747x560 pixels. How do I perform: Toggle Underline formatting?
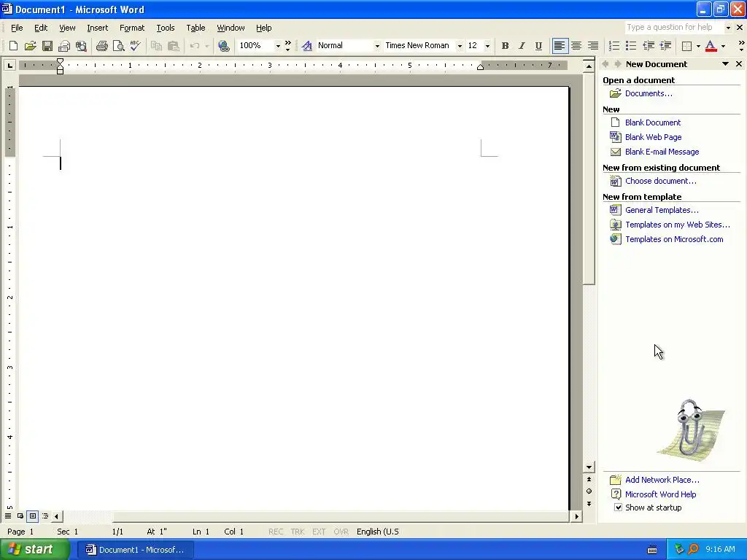pos(538,46)
